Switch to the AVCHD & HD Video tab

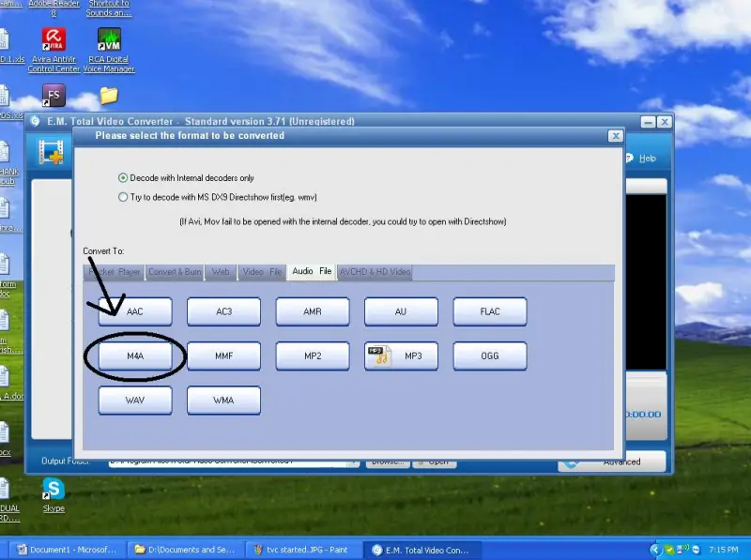(x=375, y=272)
